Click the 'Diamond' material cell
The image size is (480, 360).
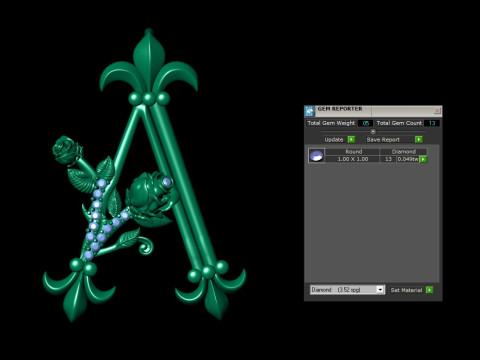(404, 152)
